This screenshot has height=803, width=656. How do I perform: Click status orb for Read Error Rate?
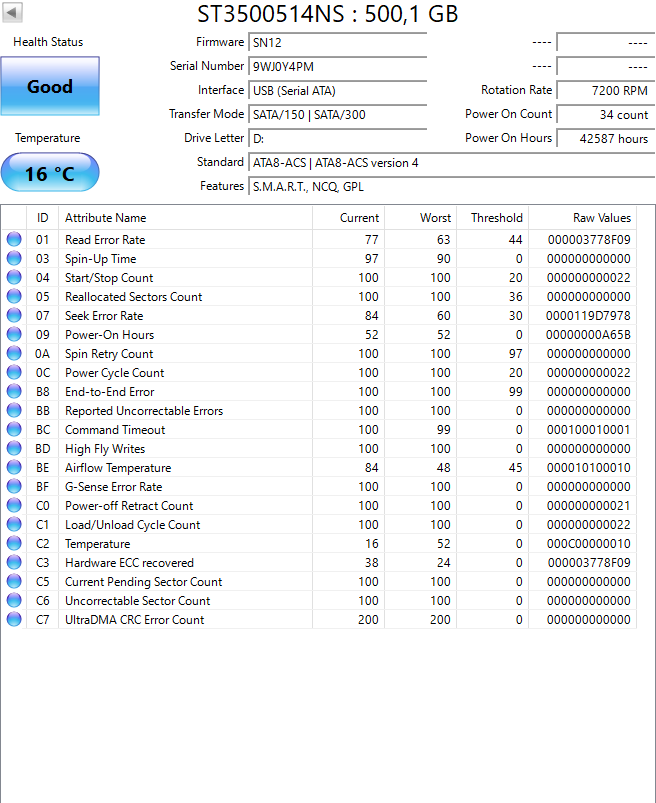14,239
